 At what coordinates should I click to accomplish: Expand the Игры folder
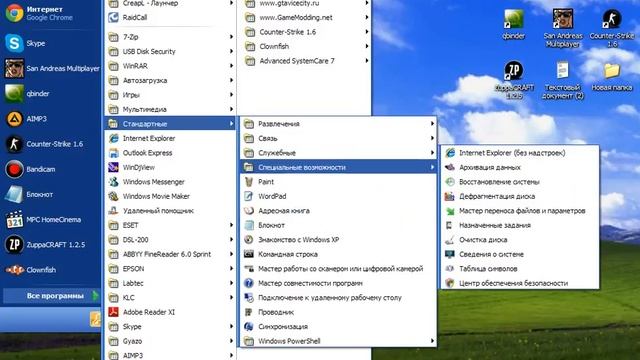point(171,95)
